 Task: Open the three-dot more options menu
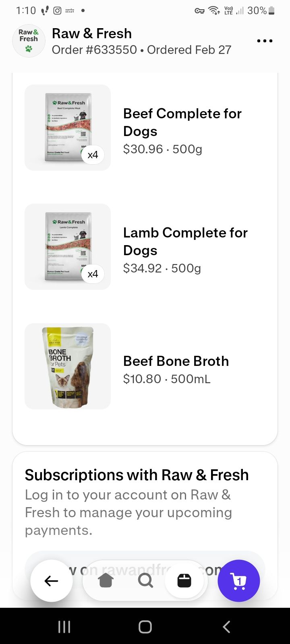pos(265,41)
